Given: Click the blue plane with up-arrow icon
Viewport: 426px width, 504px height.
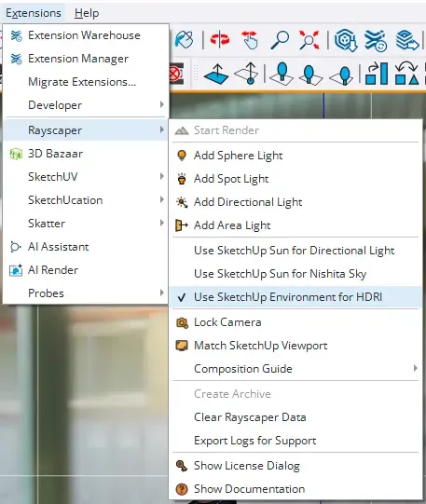Looking at the screenshot, I should point(216,74).
